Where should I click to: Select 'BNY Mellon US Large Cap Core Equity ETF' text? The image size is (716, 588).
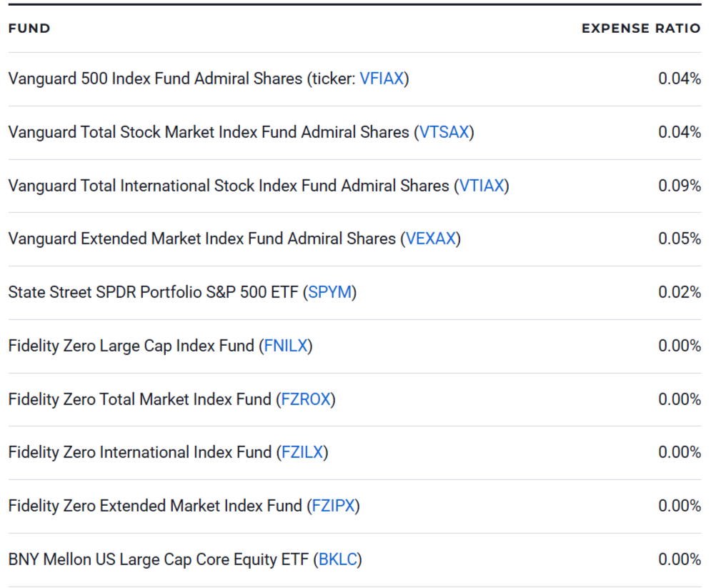[159, 559]
